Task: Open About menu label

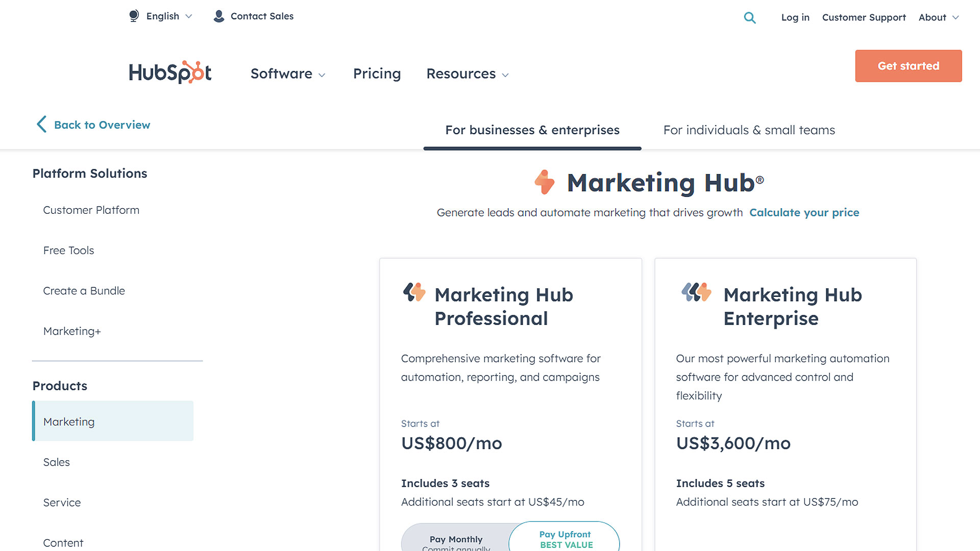Action: pyautogui.click(x=932, y=17)
